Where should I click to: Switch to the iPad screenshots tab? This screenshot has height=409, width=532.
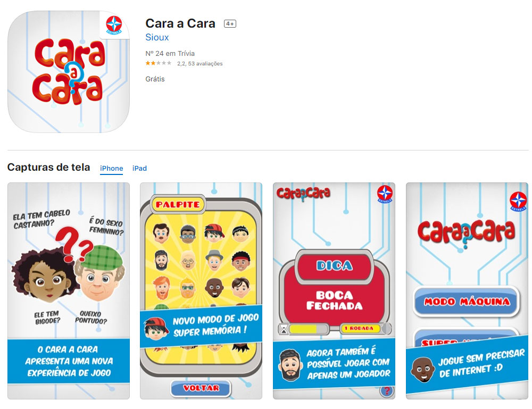pyautogui.click(x=139, y=168)
